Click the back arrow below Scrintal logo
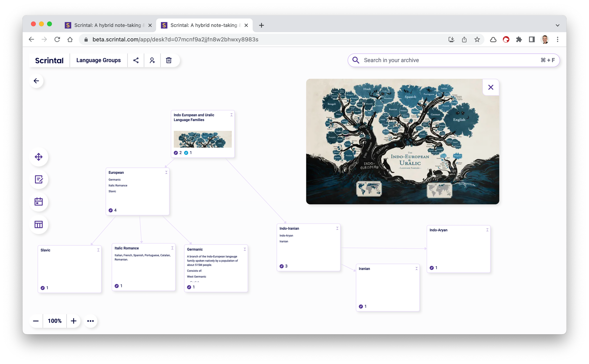Screen dimensions: 589x364 pos(37,81)
